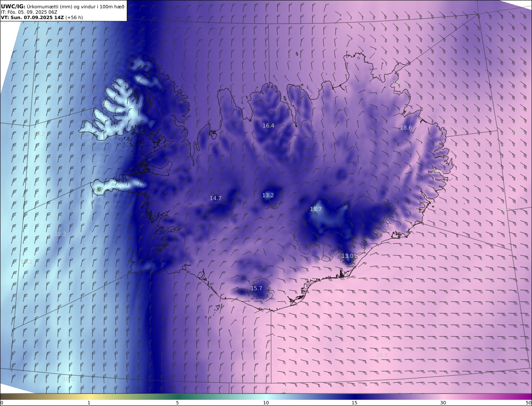Image resolution: width=532 pixels, height=406 pixels.
Task: Click the faint 28.9 value south of Iceland
Action: pyautogui.click(x=337, y=333)
